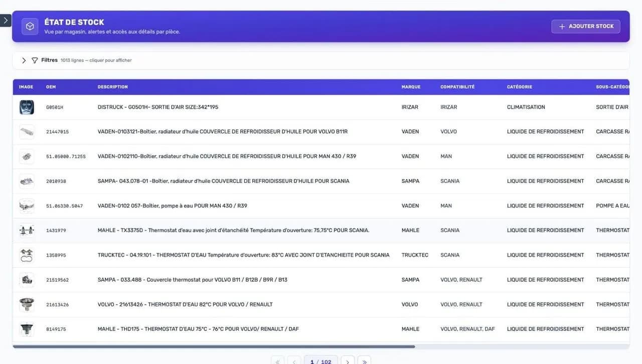Click the Ajouter Stock button
This screenshot has width=642, height=364.
coord(586,27)
